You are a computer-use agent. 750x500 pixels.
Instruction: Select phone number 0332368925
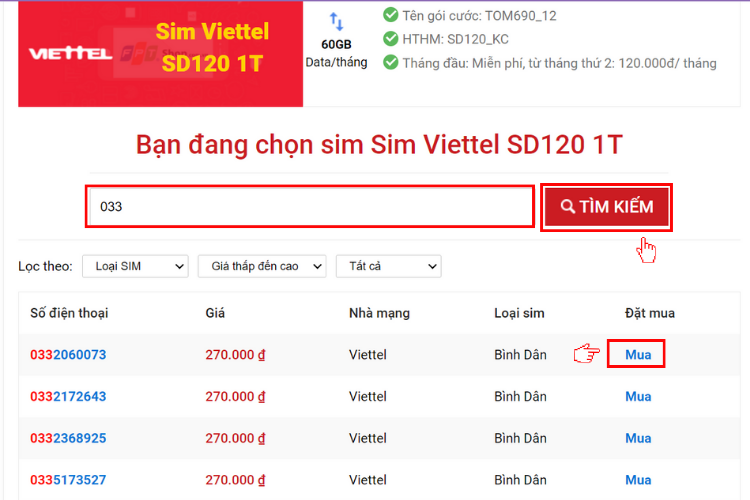pos(68,438)
